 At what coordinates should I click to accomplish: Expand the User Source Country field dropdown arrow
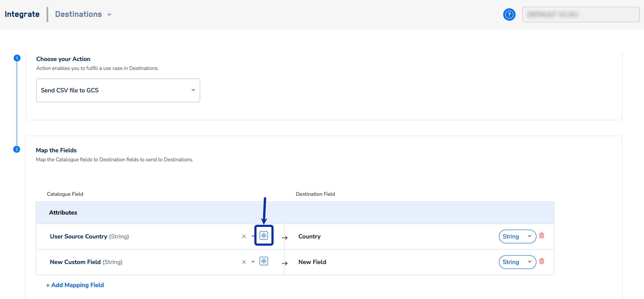[252, 236]
